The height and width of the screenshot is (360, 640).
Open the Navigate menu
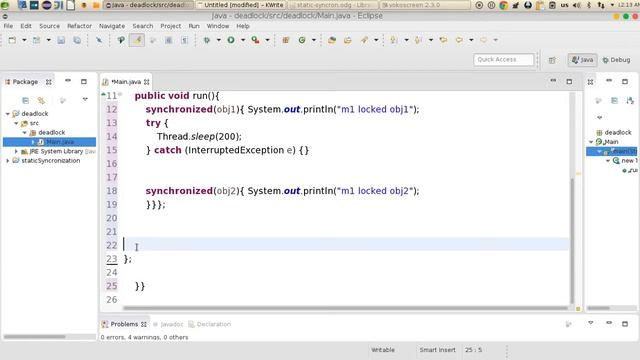click(112, 26)
